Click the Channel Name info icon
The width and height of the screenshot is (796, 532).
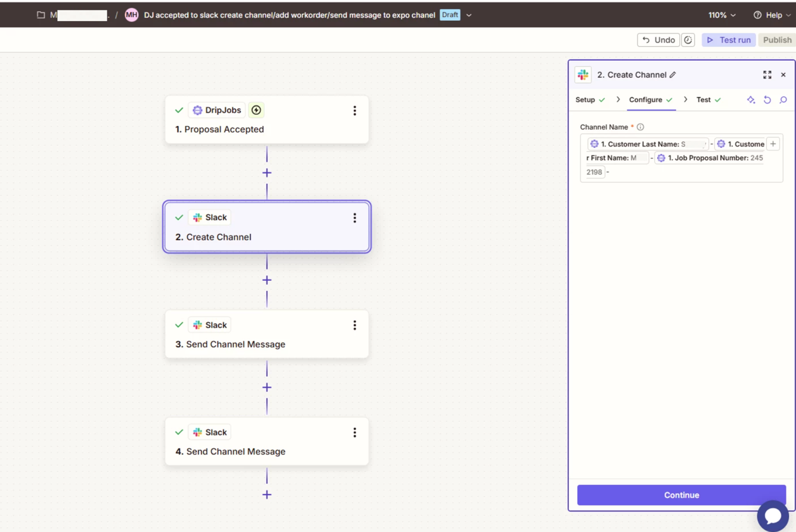(641, 127)
